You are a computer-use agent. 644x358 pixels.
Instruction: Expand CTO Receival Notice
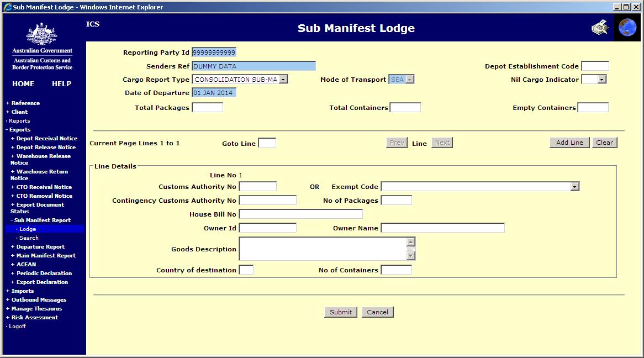pyautogui.click(x=41, y=187)
